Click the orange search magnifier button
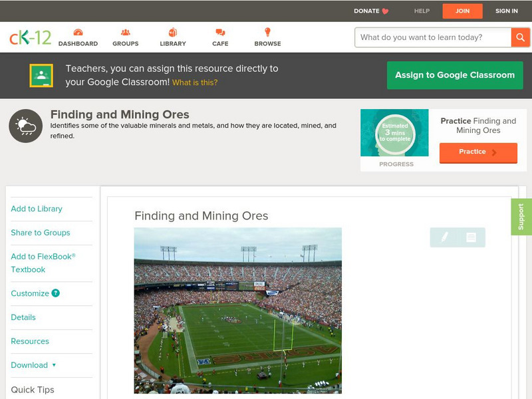The width and height of the screenshot is (532, 399). click(520, 37)
